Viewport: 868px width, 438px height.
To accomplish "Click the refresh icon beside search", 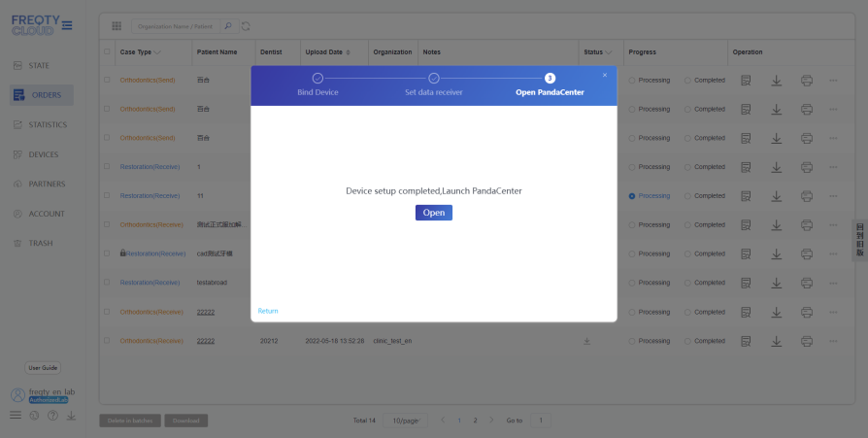I will click(x=246, y=26).
